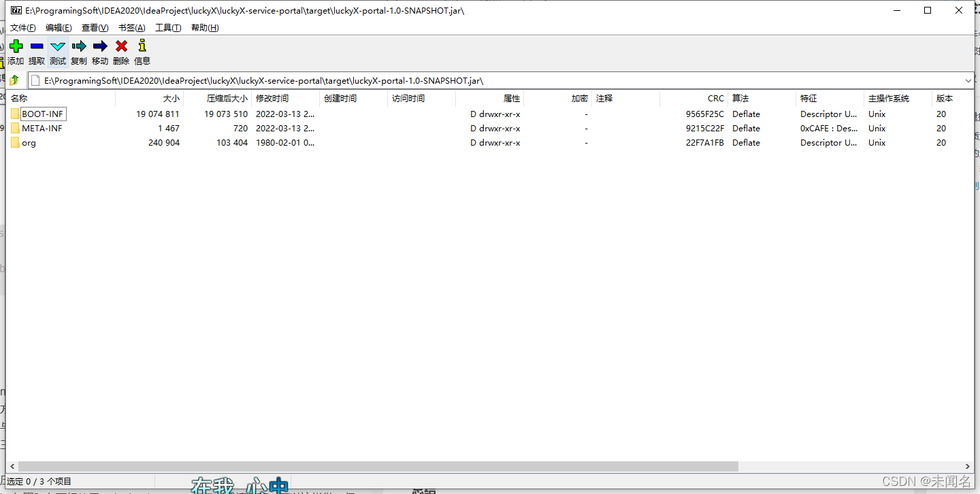Sort by 加密 column header
980x494 pixels.
pos(557,99)
